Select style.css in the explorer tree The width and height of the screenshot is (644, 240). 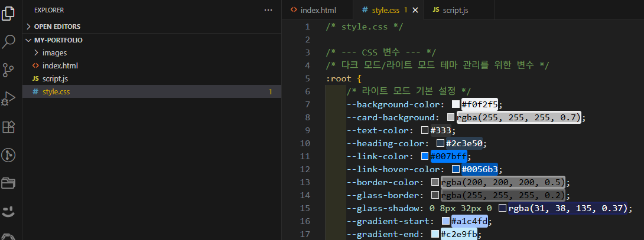pos(152,92)
